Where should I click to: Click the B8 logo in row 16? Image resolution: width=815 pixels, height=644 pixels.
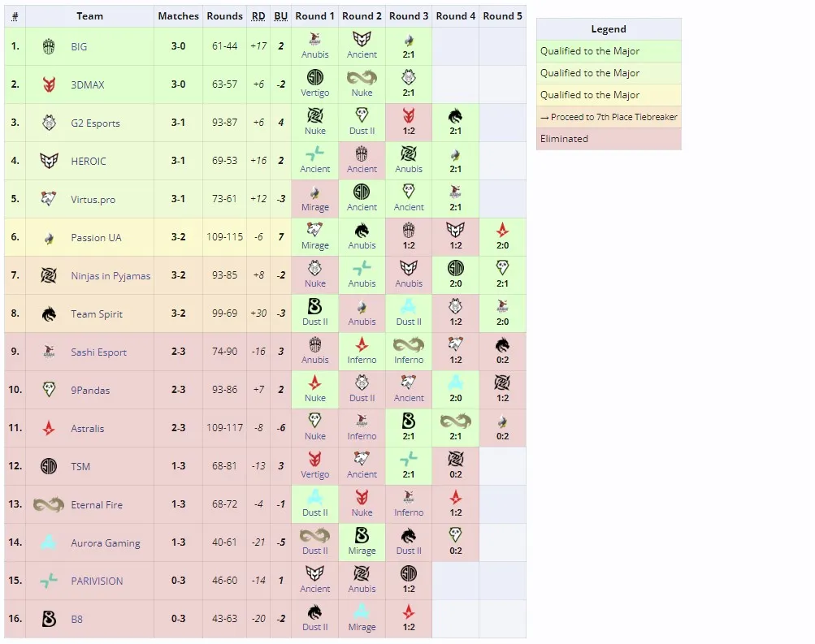click(48, 619)
